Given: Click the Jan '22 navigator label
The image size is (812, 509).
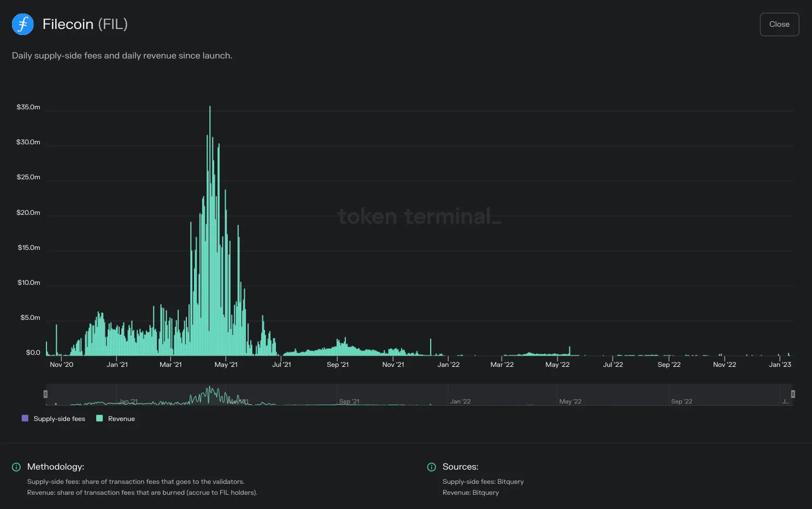Looking at the screenshot, I should click(x=461, y=401).
